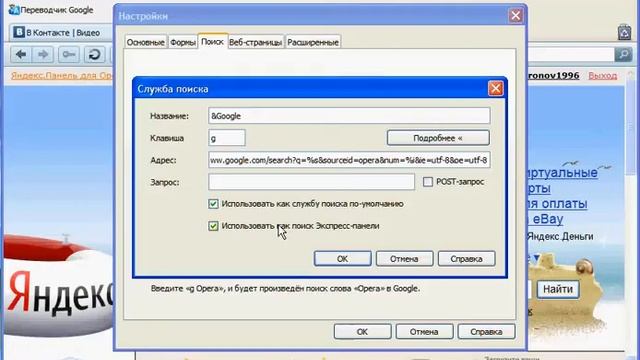
Task: Select the Поиск tab
Action: click(213, 42)
